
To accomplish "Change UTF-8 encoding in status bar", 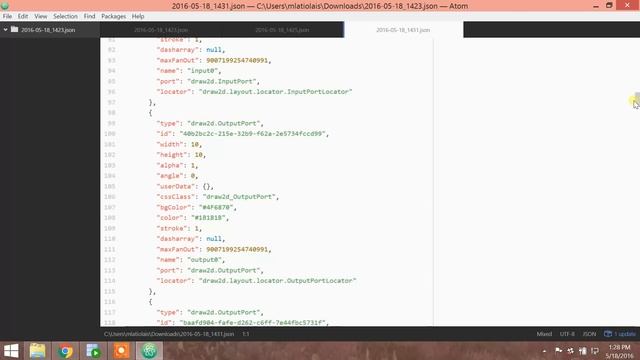I will coord(567,334).
